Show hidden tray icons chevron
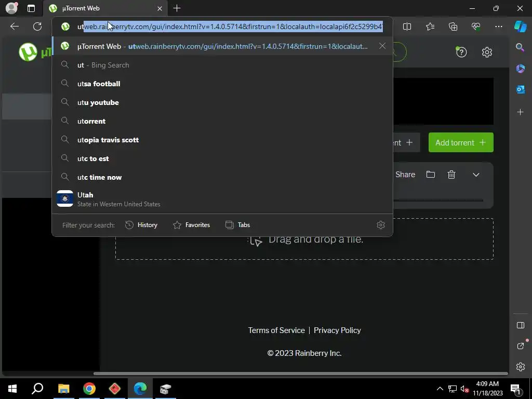532x399 pixels. (x=440, y=389)
